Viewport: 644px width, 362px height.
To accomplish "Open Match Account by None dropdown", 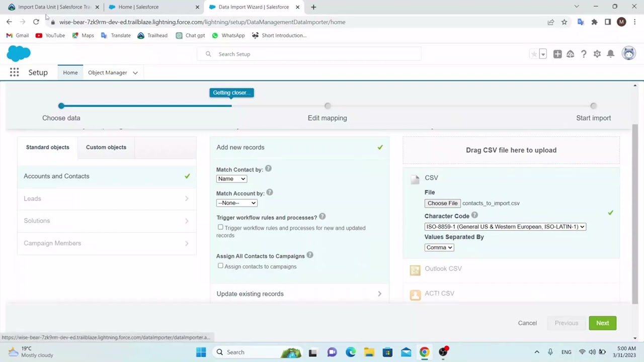I will pos(237,203).
